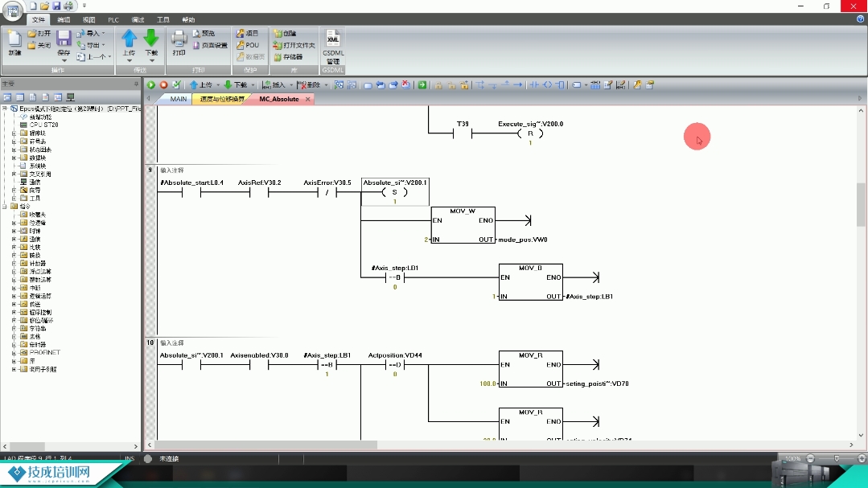
Task: Click the editor vertical scrollbar thumb
Action: 861,205
